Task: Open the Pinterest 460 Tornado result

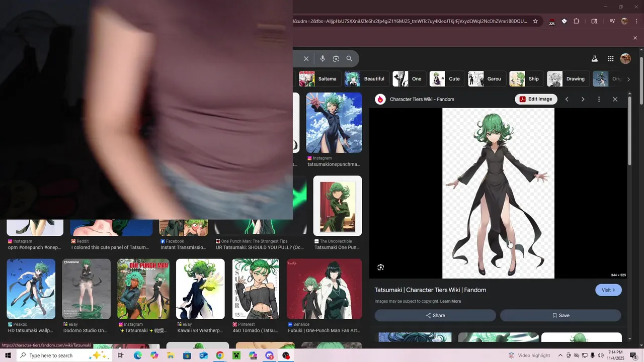Action: click(x=256, y=289)
